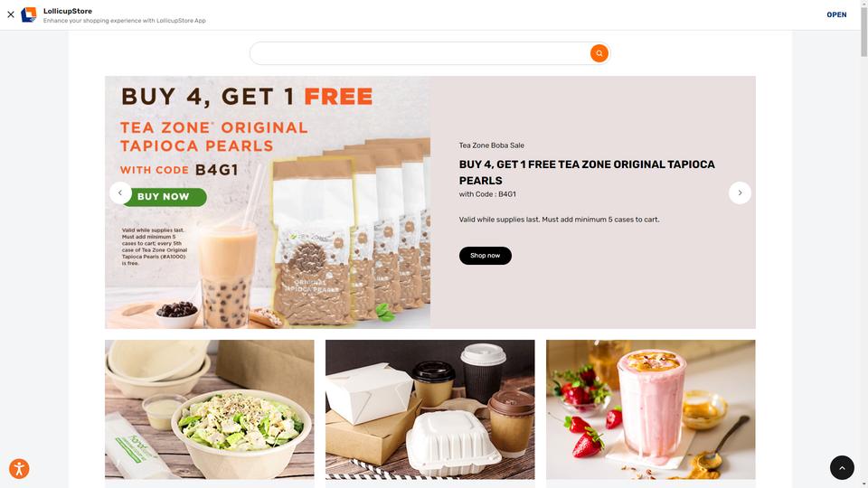Go to the previous carousel slide

[120, 193]
